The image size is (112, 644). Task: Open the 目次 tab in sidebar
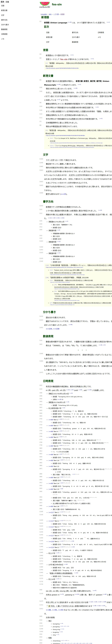click(x=2, y=2)
